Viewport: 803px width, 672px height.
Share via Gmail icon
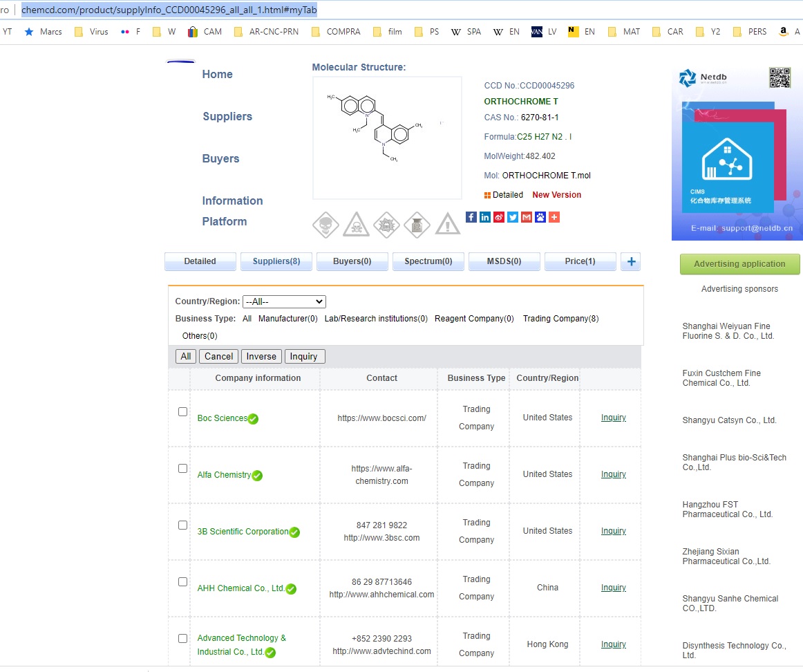[527, 217]
